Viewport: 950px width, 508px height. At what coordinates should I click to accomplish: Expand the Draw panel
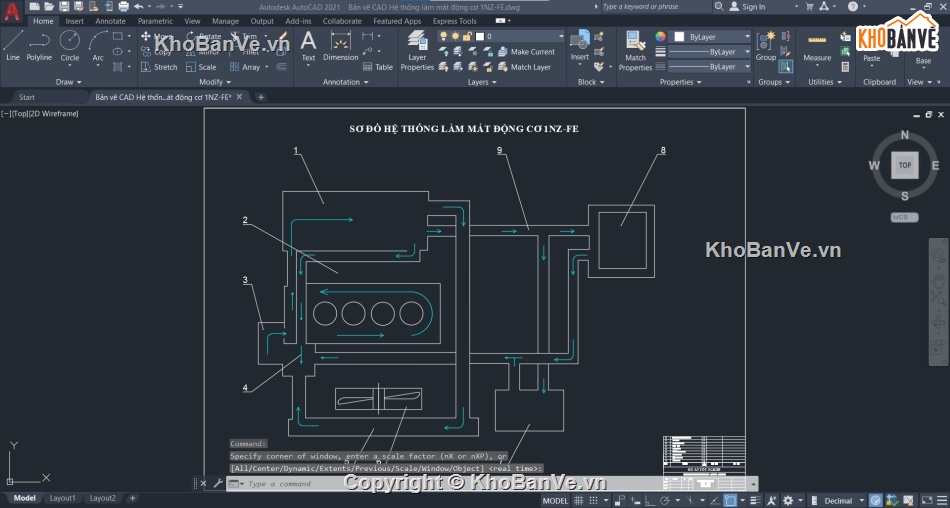[x=68, y=82]
